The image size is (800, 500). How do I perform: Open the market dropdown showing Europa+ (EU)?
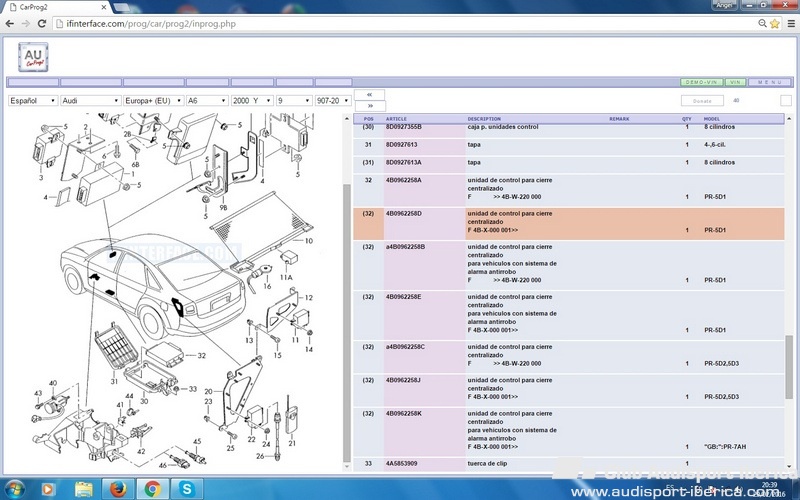click(154, 101)
